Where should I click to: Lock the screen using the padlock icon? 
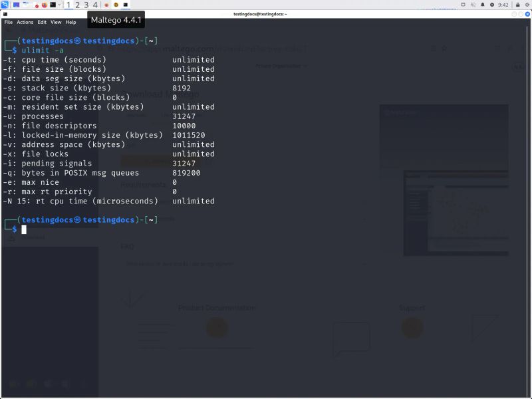point(518,3)
